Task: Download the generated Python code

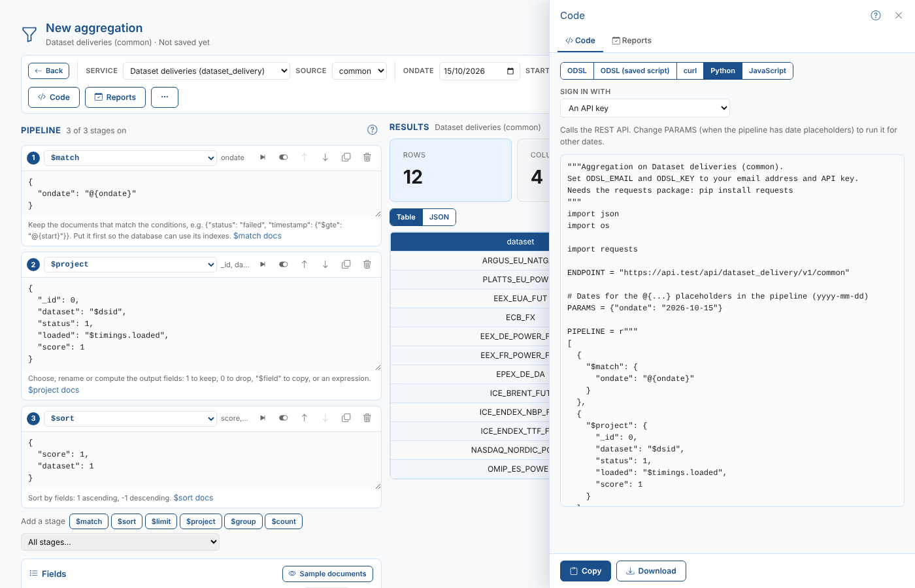Action: (x=651, y=571)
